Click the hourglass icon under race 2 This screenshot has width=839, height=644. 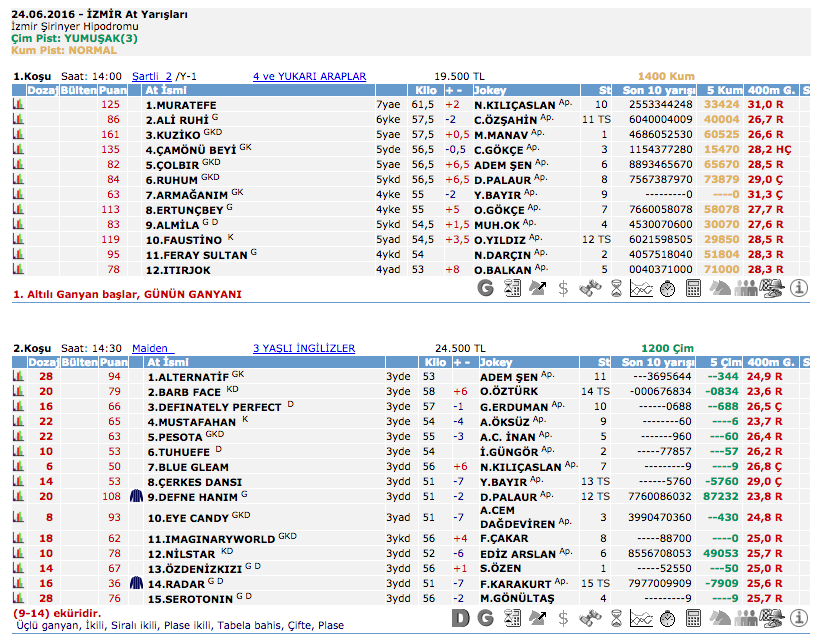coord(616,619)
